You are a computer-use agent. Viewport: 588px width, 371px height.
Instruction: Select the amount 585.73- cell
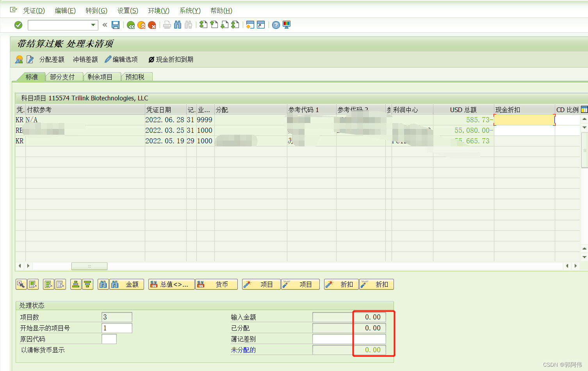(x=463, y=120)
